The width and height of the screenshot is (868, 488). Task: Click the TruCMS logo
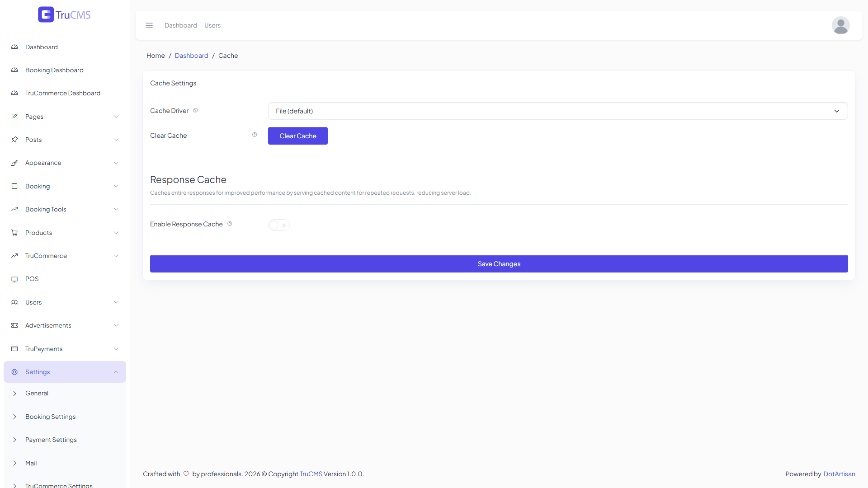click(64, 14)
